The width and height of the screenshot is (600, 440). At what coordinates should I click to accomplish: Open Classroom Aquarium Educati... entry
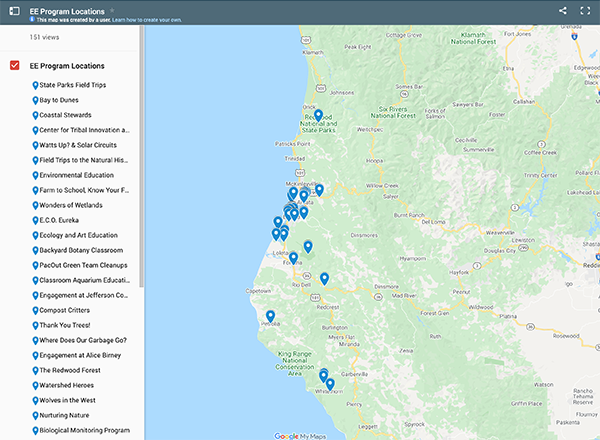click(85, 280)
